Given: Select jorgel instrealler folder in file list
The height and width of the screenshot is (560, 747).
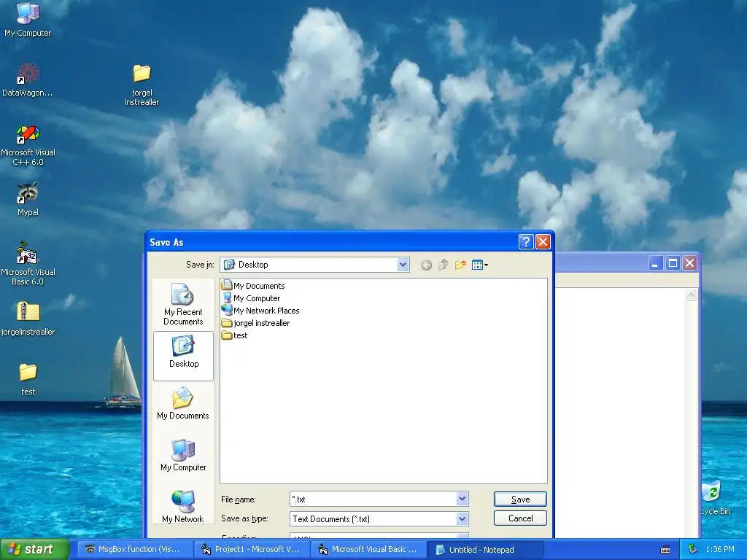Looking at the screenshot, I should [256, 323].
